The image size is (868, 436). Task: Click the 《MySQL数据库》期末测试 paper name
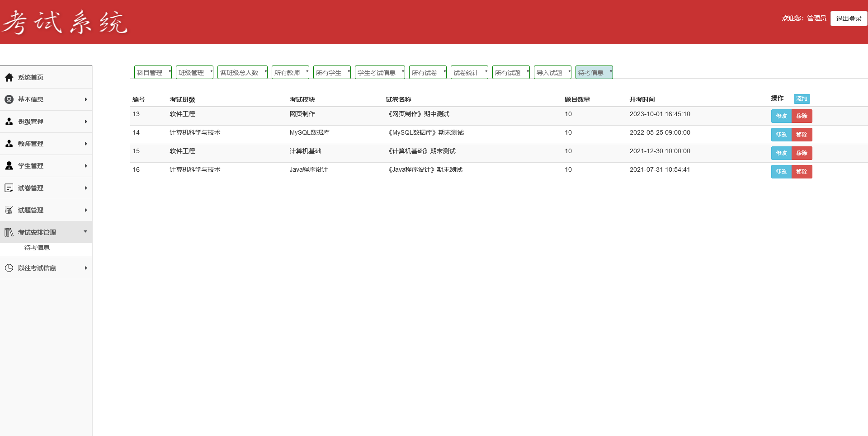425,132
